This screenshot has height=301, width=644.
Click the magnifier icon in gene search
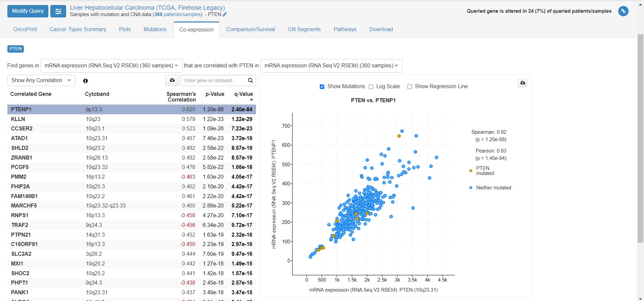(250, 80)
